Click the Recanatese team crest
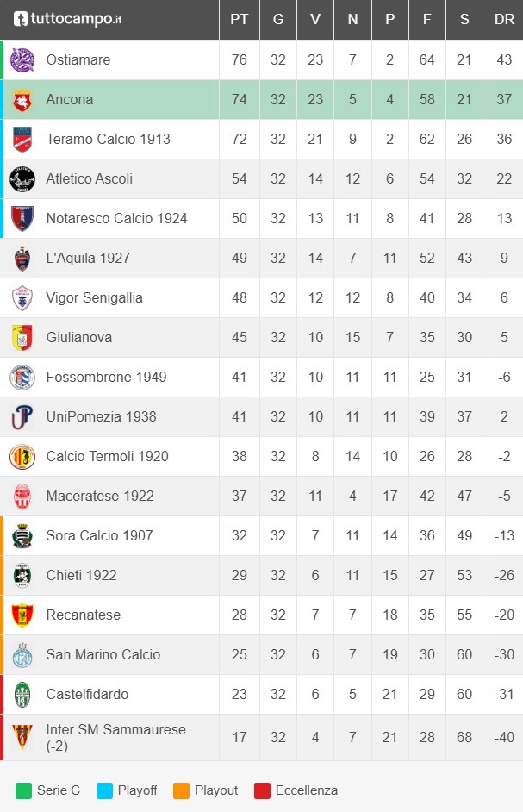523x812 pixels. [22, 615]
